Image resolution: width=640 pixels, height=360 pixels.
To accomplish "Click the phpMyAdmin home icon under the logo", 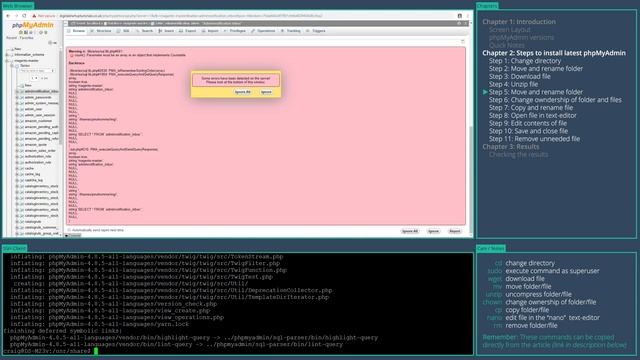I will pos(21,32).
